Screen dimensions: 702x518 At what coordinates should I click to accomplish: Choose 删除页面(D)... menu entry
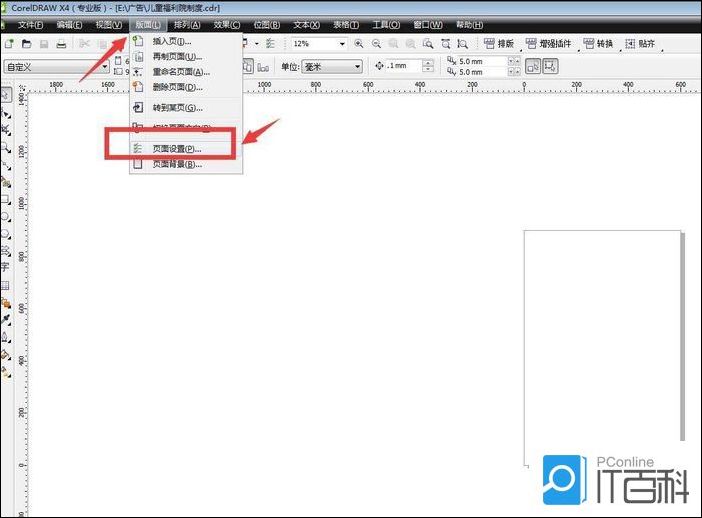[186, 87]
